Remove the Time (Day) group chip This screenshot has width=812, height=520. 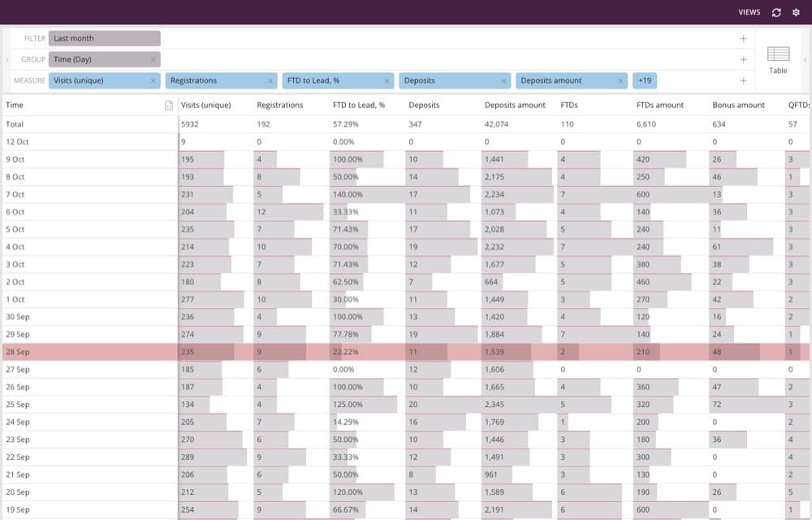coord(153,59)
